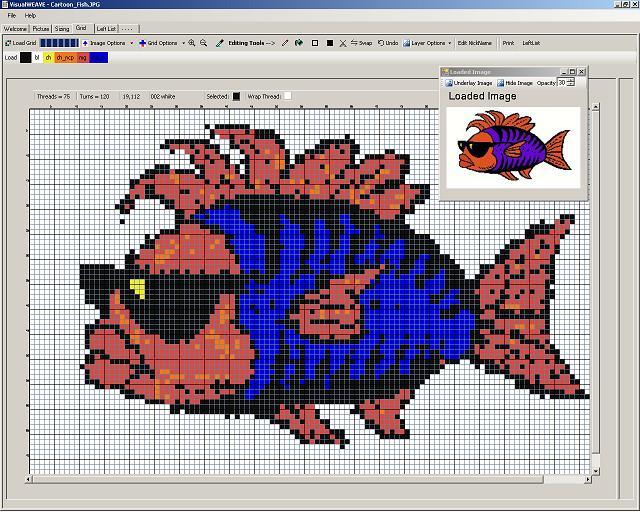The height and width of the screenshot is (512, 640).
Task: Click the zoom in magnifier icon
Action: (191, 43)
